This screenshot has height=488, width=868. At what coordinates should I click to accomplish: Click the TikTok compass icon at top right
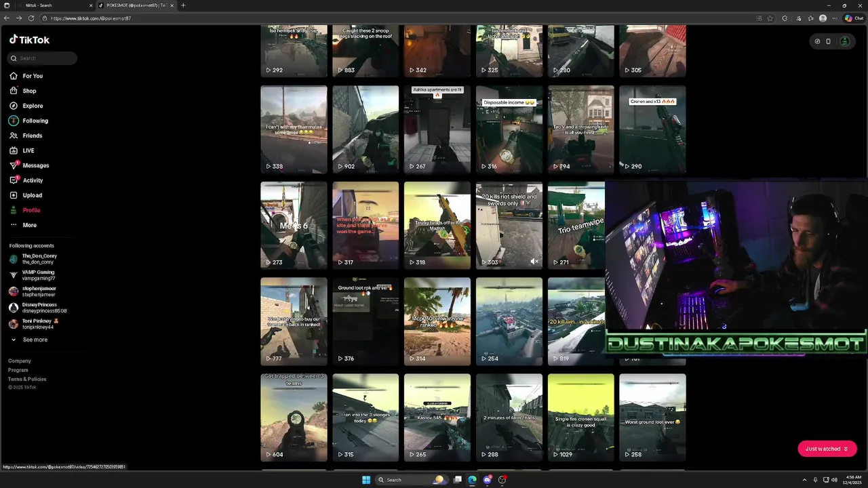[x=817, y=41]
